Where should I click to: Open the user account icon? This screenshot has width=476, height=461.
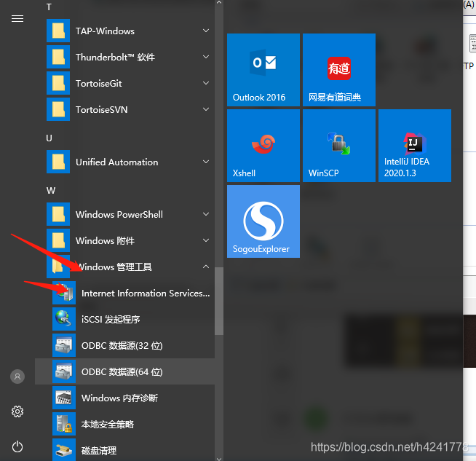click(x=17, y=377)
